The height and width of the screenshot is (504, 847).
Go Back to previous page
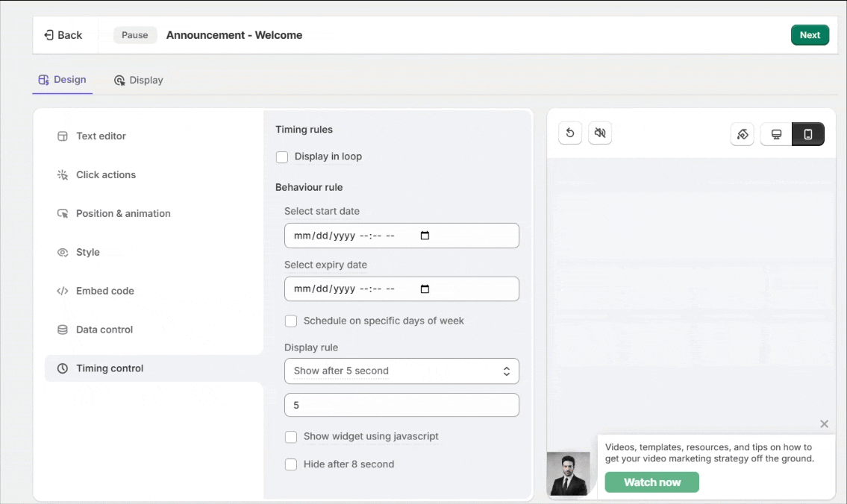tap(63, 35)
